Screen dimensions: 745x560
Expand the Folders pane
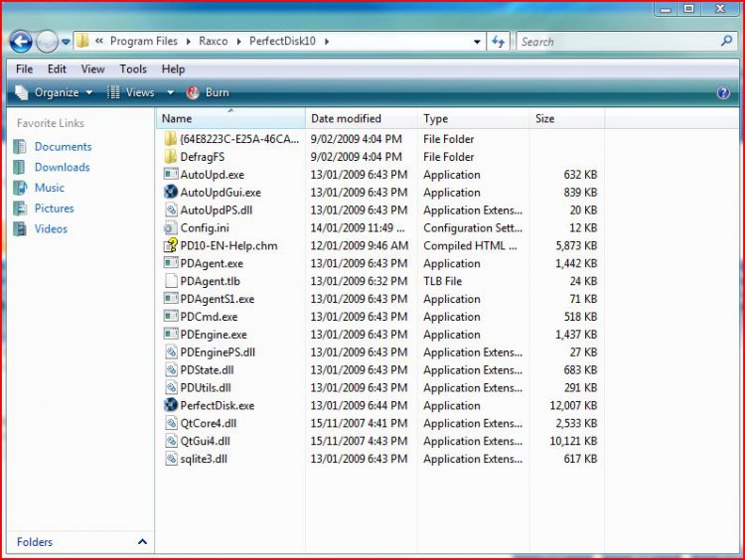tap(142, 541)
